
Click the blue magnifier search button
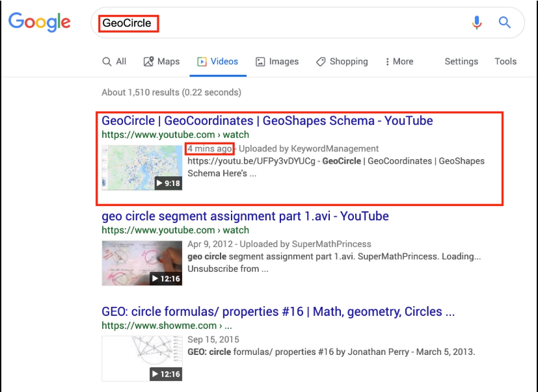pos(505,23)
